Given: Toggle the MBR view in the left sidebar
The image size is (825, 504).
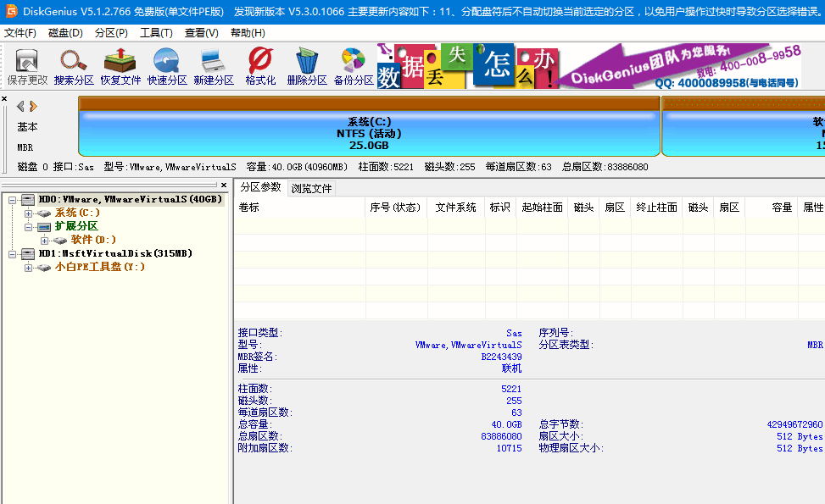Looking at the screenshot, I should (26, 145).
